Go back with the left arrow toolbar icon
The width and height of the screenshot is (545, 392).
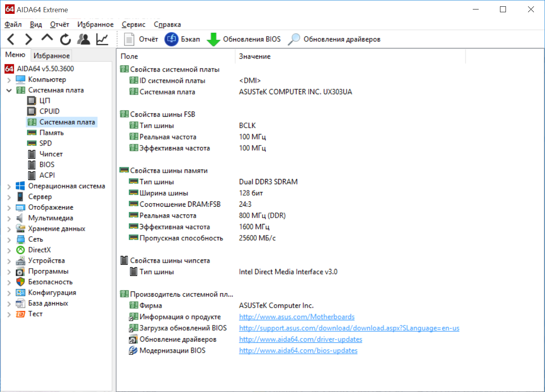click(x=11, y=39)
